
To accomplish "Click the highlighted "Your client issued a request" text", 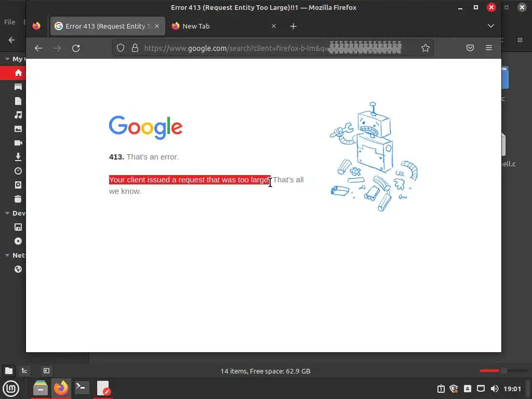I will click(189, 180).
